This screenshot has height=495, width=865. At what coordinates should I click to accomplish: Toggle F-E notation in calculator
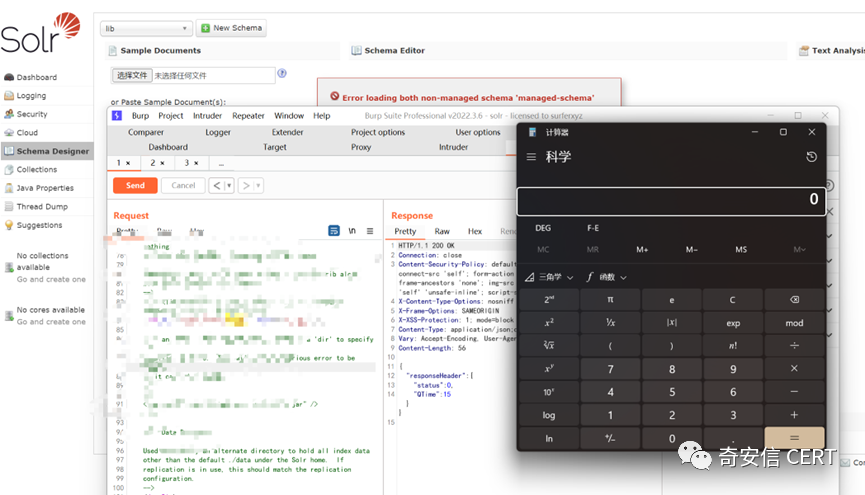(x=593, y=228)
